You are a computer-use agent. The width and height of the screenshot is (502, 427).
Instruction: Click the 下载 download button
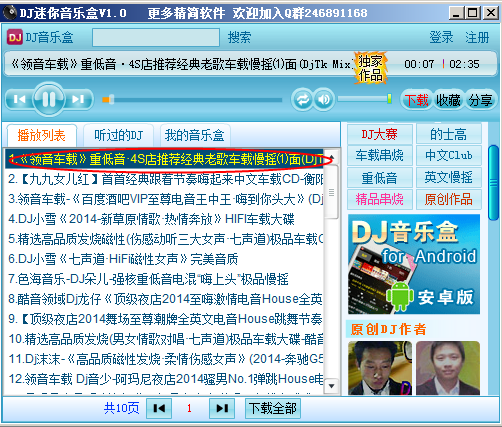[x=416, y=100]
